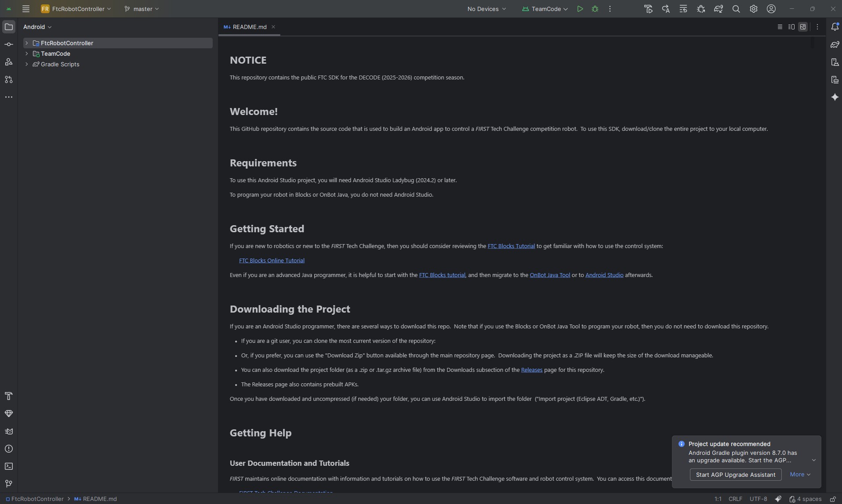
Task: Open the Settings gear menu
Action: [754, 9]
